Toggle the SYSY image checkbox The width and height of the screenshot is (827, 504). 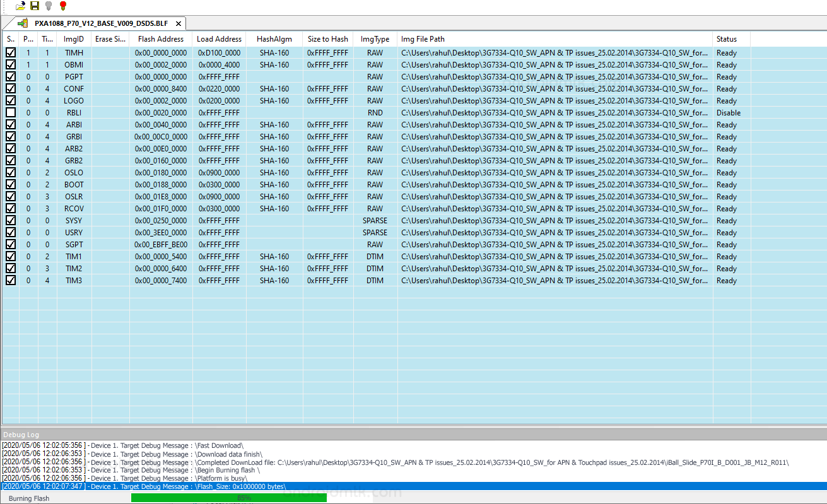[x=11, y=221]
